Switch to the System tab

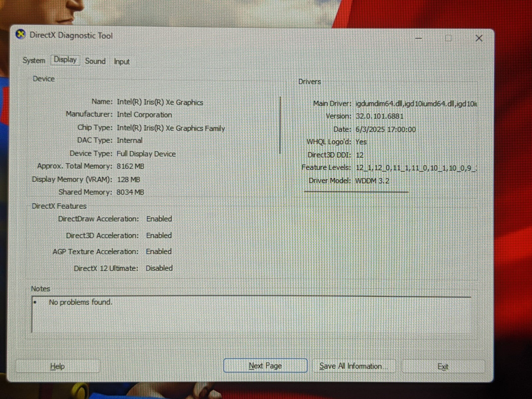(x=34, y=61)
